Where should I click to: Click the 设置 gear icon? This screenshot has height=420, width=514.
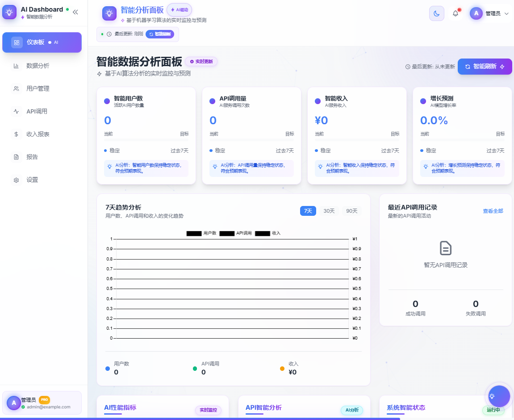(17, 180)
